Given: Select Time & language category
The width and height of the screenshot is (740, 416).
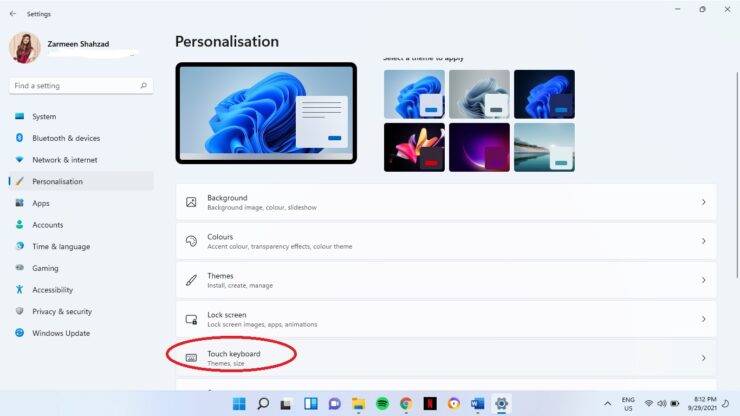Looking at the screenshot, I should 60,247.
